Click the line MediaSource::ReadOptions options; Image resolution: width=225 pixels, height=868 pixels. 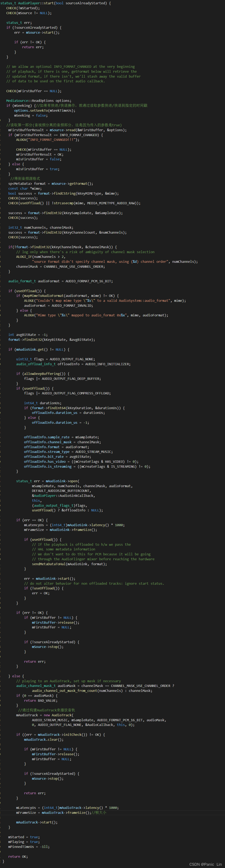pyautogui.click(x=39, y=101)
